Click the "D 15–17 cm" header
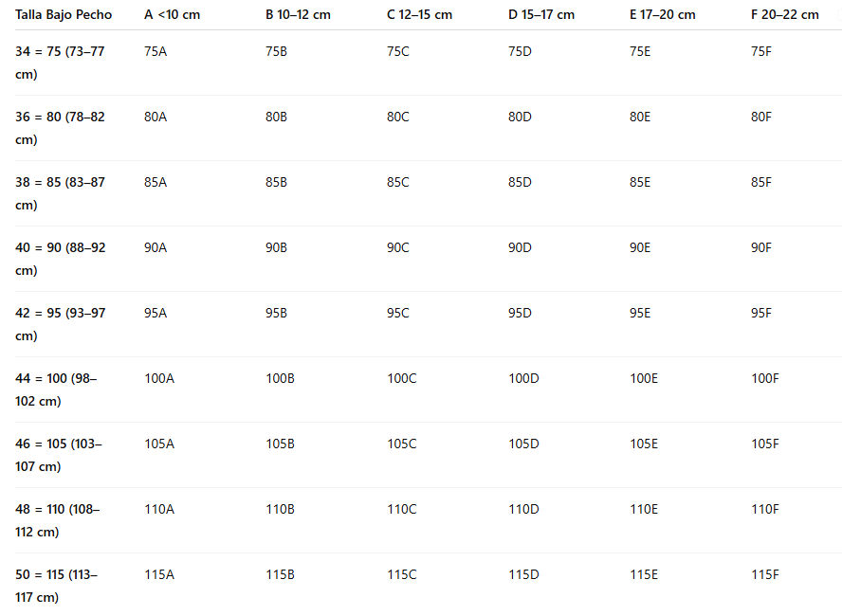The width and height of the screenshot is (842, 616). pyautogui.click(x=541, y=15)
